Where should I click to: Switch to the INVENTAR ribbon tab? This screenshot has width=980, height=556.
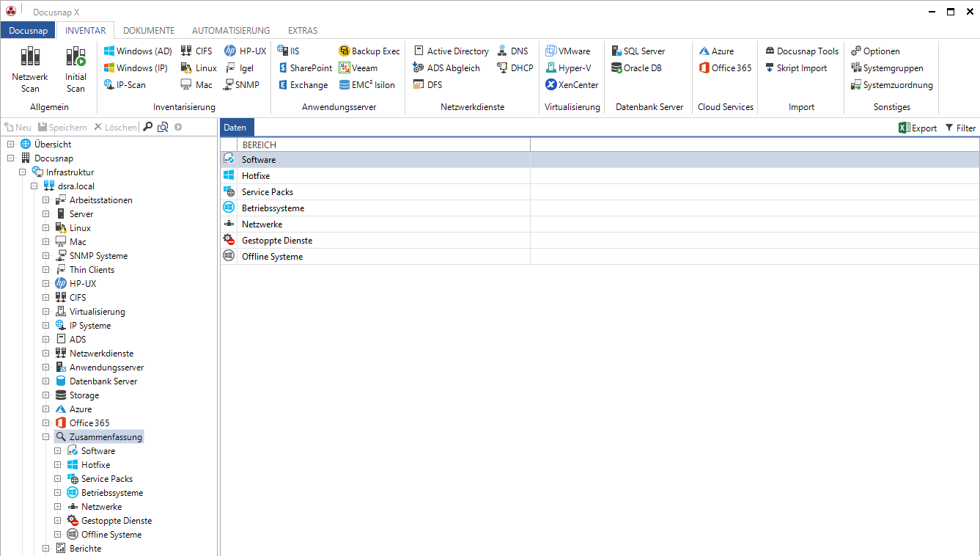(x=85, y=30)
